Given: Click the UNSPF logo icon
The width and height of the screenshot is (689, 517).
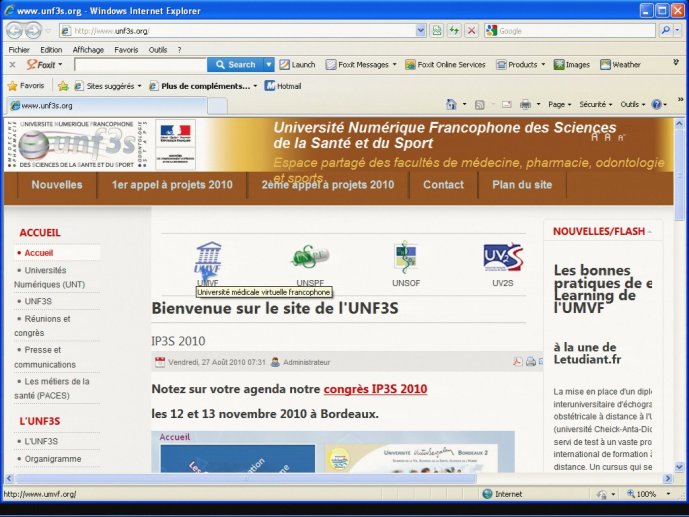Looking at the screenshot, I should [310, 257].
